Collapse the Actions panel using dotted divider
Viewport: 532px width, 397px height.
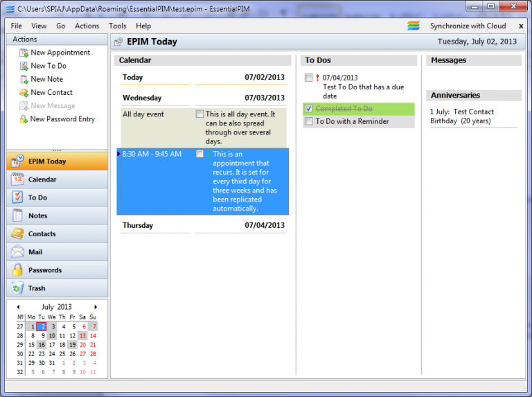(x=57, y=150)
